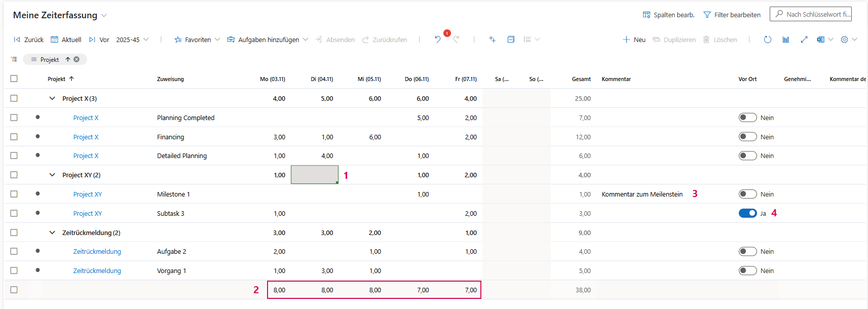
Task: Remove the Projekt grouping chip
Action: pos(77,59)
